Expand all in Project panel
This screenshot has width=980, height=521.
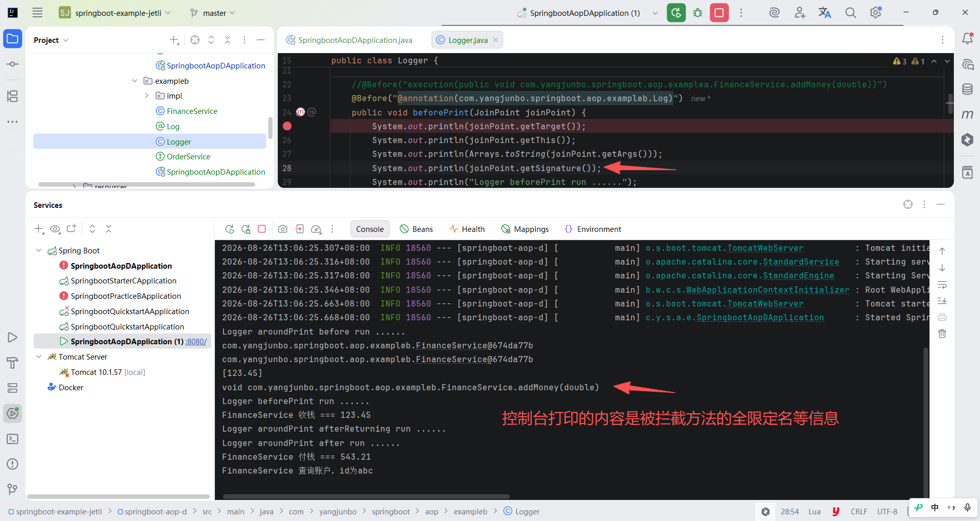point(211,40)
